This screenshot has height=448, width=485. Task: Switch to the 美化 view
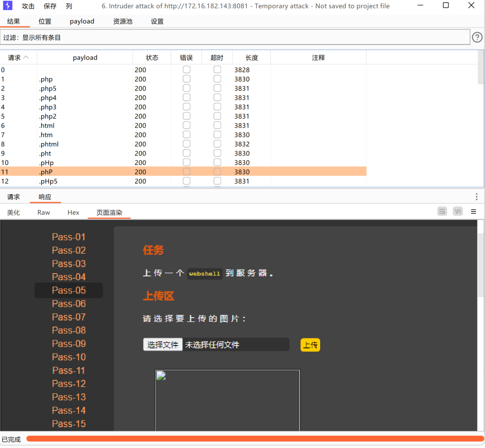click(x=14, y=212)
